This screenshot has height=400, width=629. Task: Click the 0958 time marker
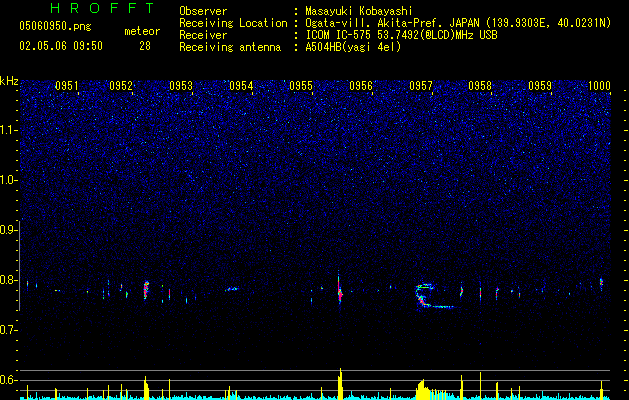tap(480, 86)
